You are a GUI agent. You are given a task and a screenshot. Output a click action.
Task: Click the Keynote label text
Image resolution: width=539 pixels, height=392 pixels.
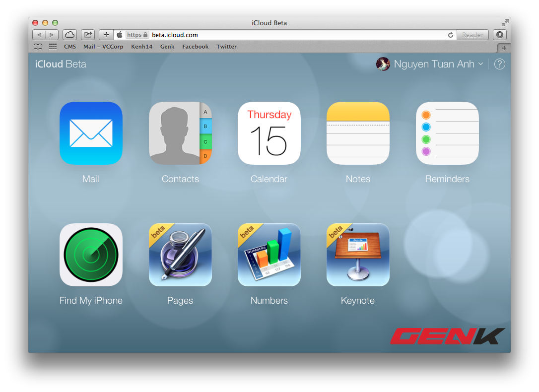click(x=358, y=301)
